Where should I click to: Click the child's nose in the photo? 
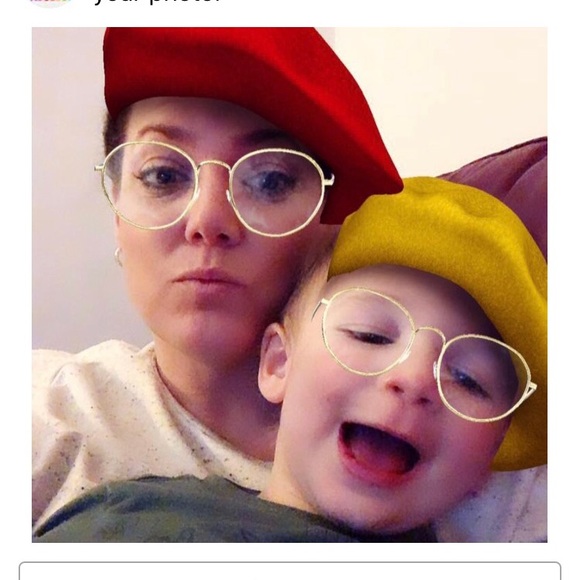pyautogui.click(x=411, y=388)
